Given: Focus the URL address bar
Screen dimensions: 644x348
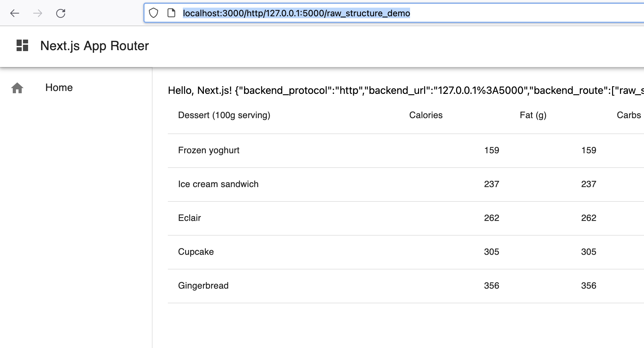Looking at the screenshot, I should 394,13.
